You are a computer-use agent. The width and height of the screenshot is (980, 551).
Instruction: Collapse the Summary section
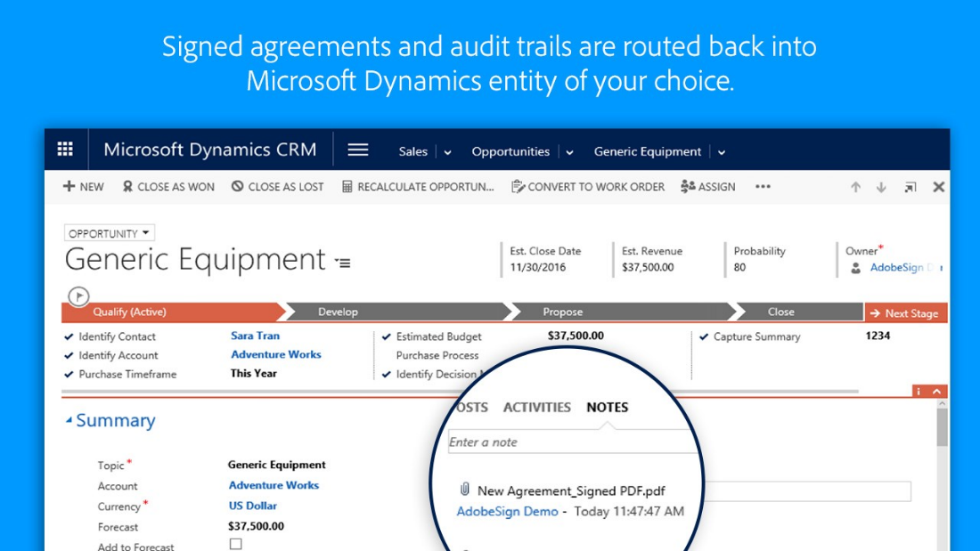[69, 420]
